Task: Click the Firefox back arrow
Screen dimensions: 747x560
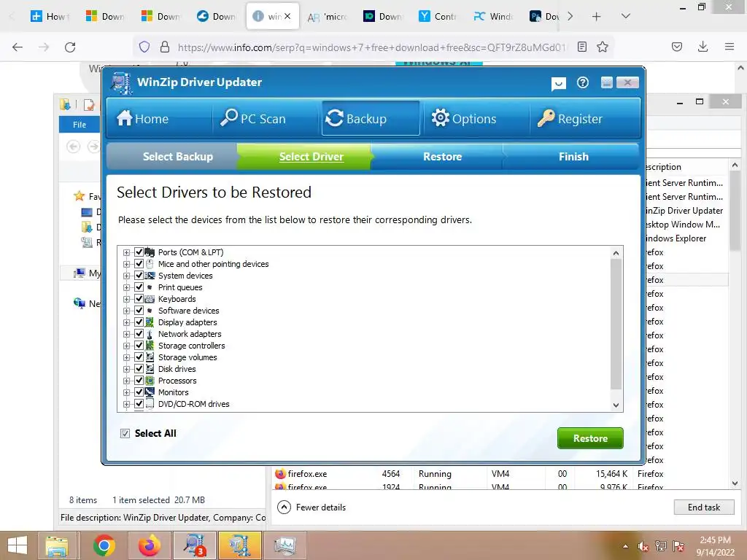Action: 18,47
